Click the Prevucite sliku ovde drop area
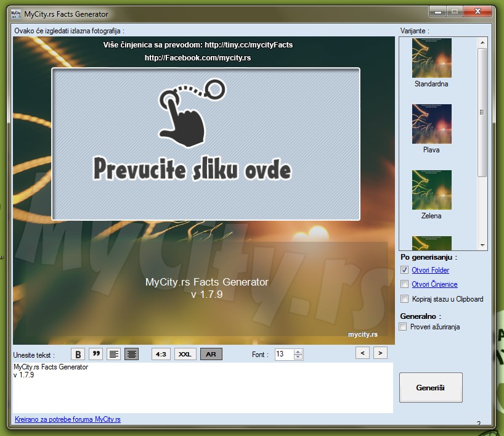Screen dimensions: 504x436 point(206,144)
